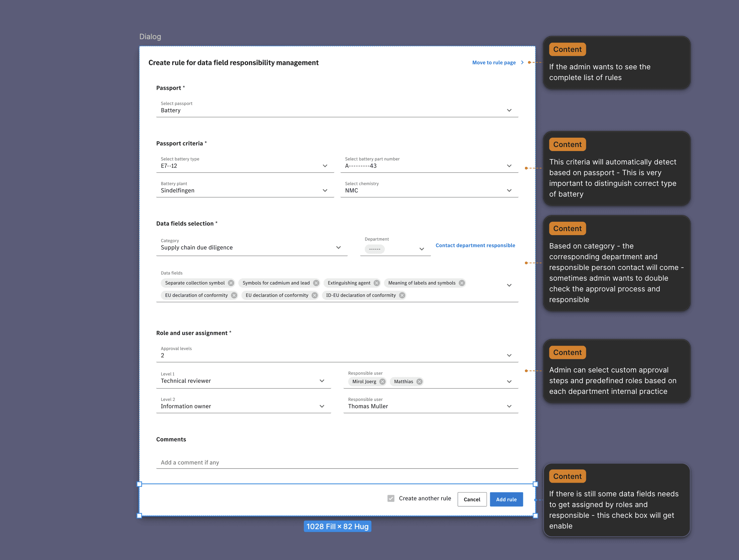Click the Role and user assignment heading
This screenshot has height=560, width=739.
pyautogui.click(x=192, y=333)
